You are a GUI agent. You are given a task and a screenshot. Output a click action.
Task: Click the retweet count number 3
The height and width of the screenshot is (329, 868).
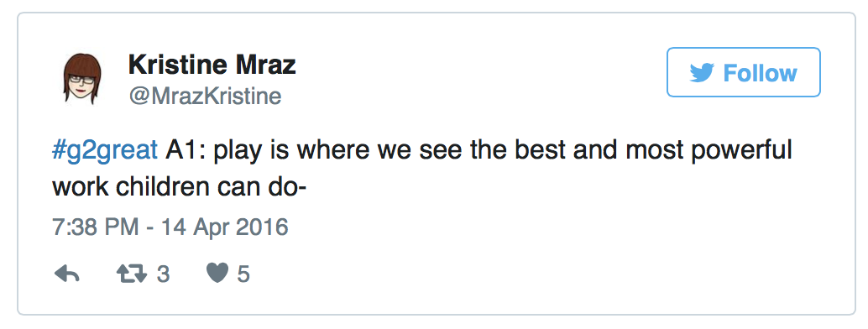(x=163, y=274)
